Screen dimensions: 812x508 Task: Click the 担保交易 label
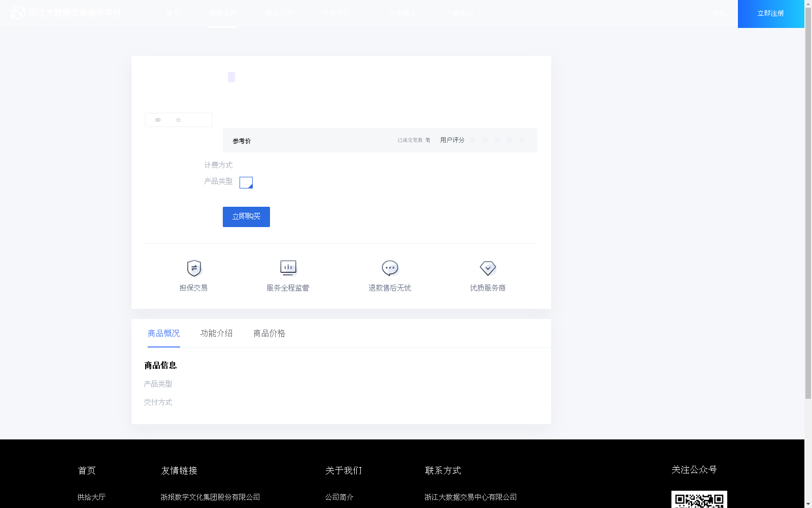click(193, 288)
